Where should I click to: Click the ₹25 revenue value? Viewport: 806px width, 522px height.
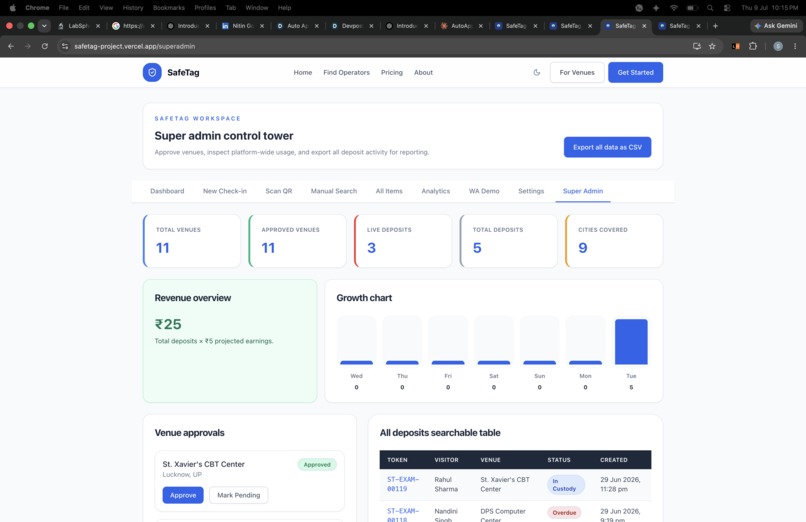tap(168, 324)
